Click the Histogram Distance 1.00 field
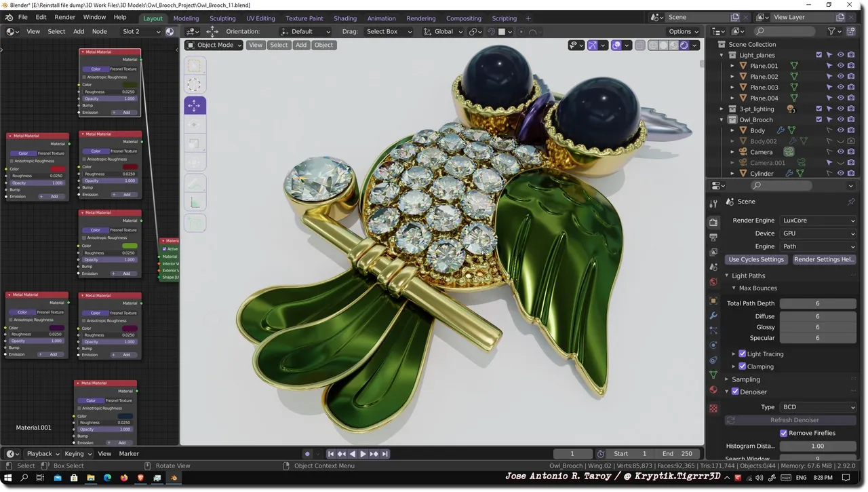This screenshot has height=492, width=868. (818, 446)
